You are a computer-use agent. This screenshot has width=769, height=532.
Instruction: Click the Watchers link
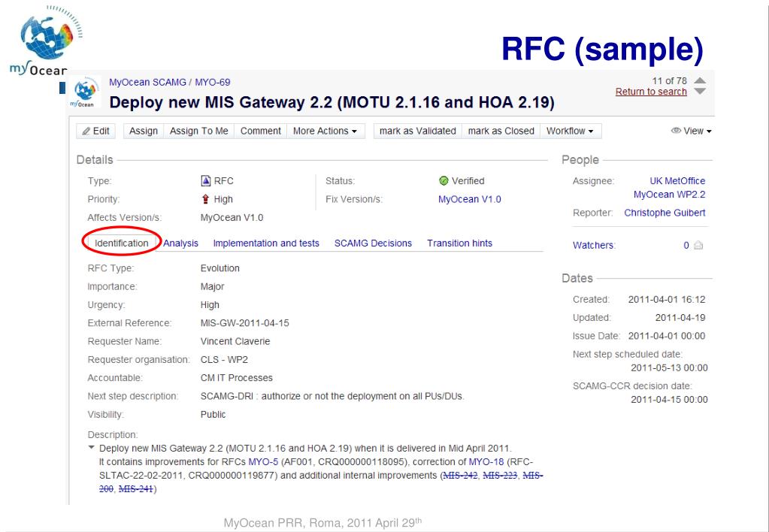tap(594, 245)
